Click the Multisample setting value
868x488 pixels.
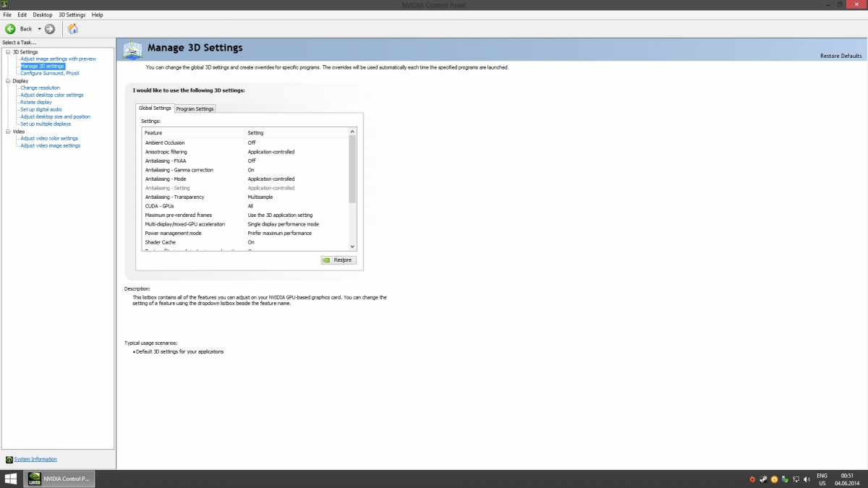pyautogui.click(x=262, y=197)
